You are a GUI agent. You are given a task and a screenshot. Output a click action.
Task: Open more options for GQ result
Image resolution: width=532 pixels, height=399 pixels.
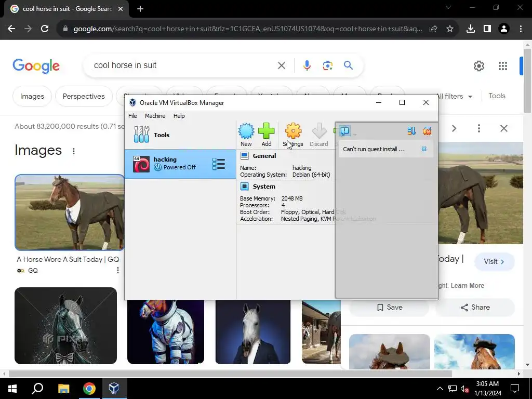point(118,270)
